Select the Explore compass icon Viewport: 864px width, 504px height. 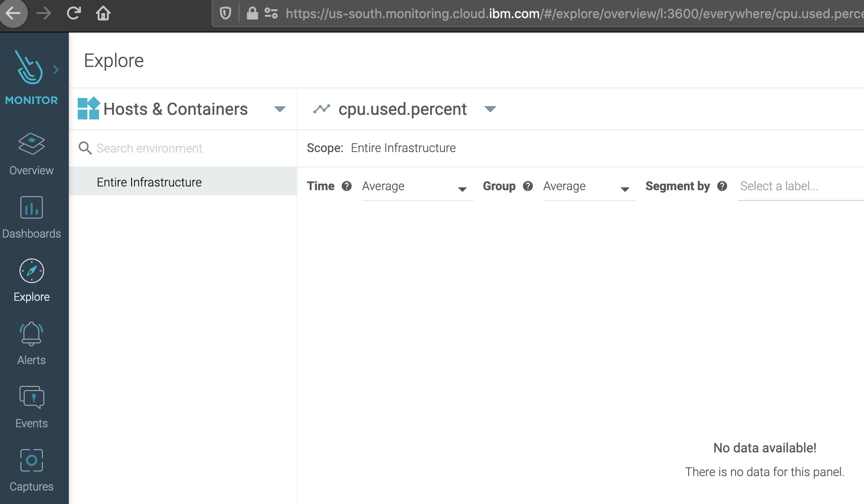[x=32, y=271]
